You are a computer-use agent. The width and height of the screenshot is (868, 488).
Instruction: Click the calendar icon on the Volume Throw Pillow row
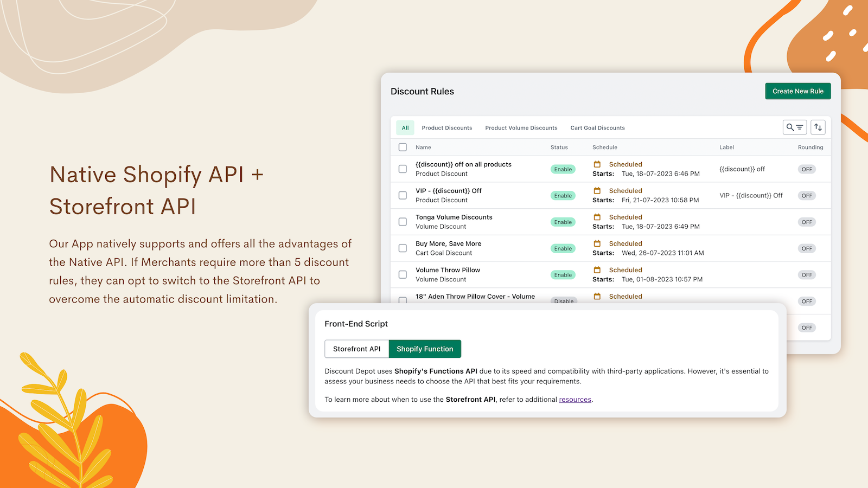[x=597, y=269]
